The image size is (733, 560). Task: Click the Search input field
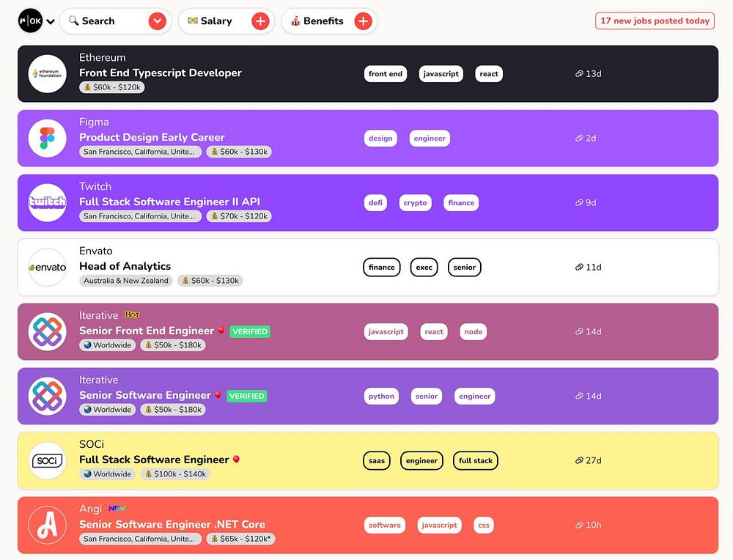[x=106, y=21]
